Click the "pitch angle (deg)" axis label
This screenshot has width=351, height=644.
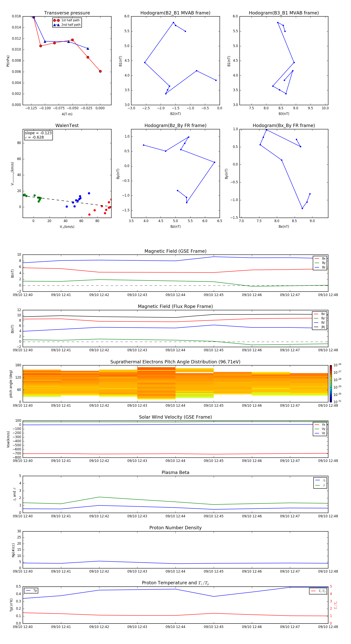11,384
